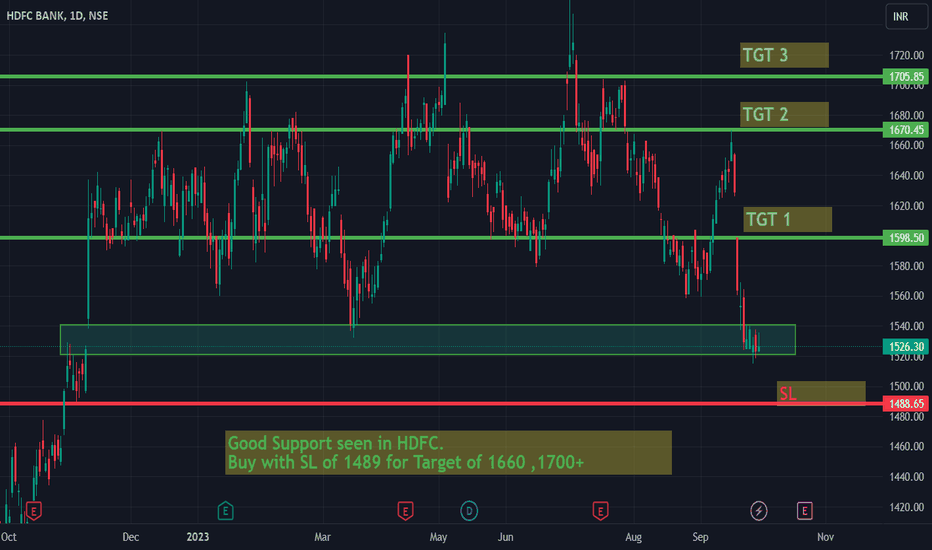
Task: Open the red earnings marker between Jun and Aug
Action: [x=600, y=510]
